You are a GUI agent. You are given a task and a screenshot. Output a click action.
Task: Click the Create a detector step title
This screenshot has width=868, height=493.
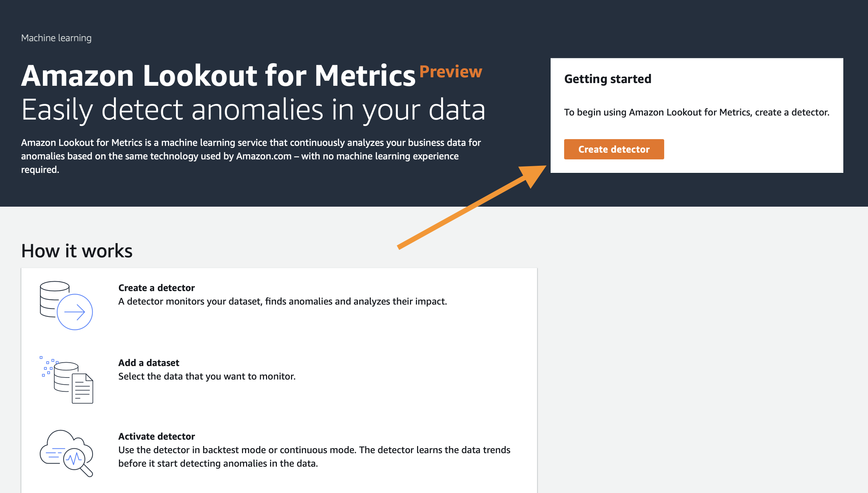[x=156, y=288]
